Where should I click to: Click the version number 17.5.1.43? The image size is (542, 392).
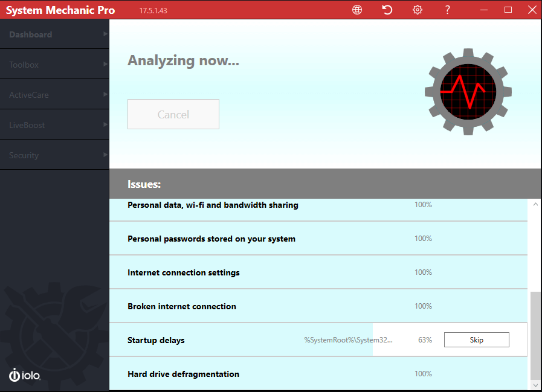(153, 11)
